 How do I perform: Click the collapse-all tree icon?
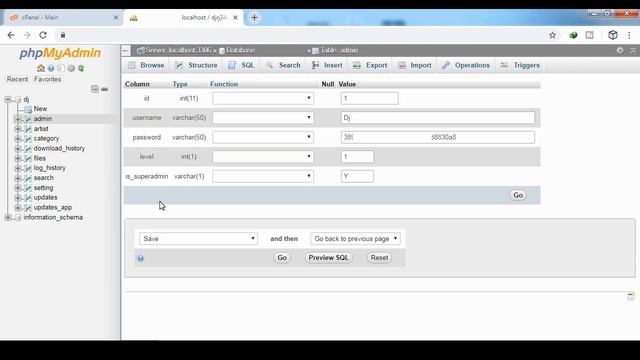click(x=95, y=89)
